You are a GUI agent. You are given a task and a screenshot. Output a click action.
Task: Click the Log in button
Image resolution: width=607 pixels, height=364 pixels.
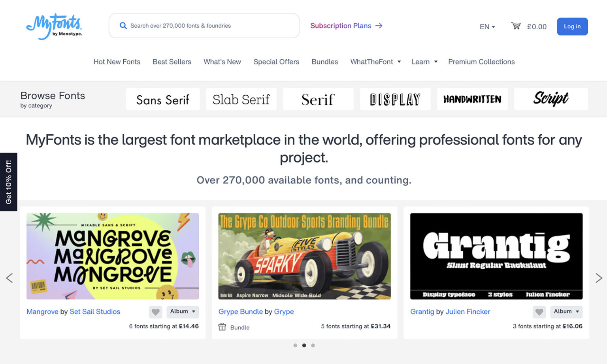pos(572,26)
